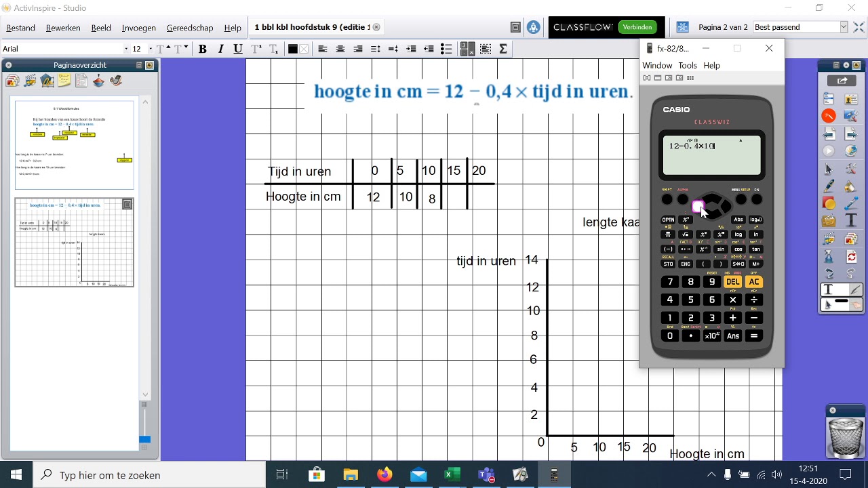Click the Undo arrow in the toolbox
This screenshot has height=488, width=868.
(x=829, y=274)
